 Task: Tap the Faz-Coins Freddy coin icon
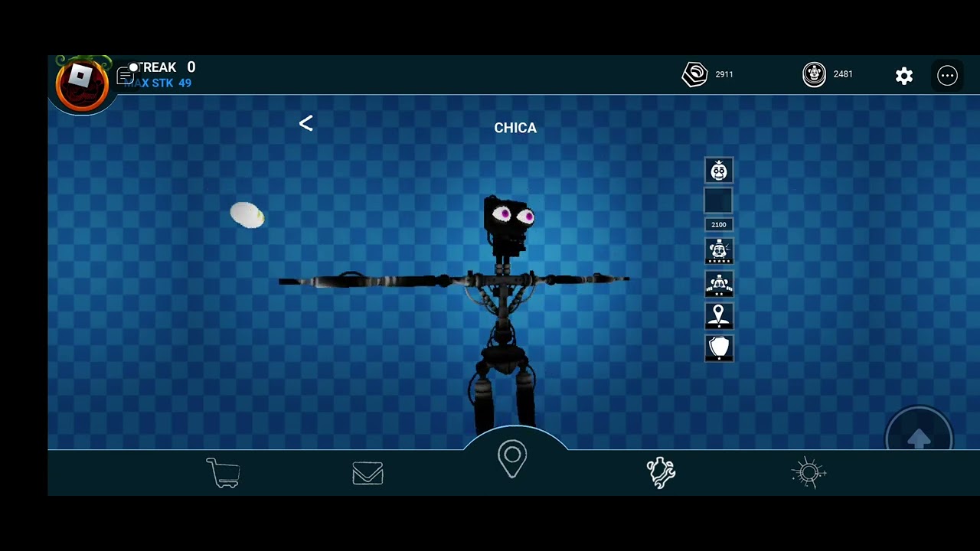814,74
